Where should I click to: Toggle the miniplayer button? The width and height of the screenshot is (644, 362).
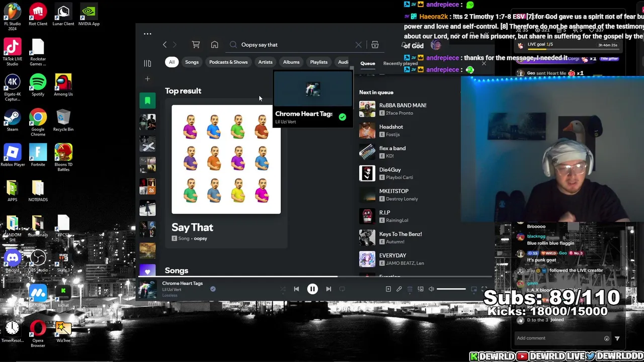[x=473, y=289]
